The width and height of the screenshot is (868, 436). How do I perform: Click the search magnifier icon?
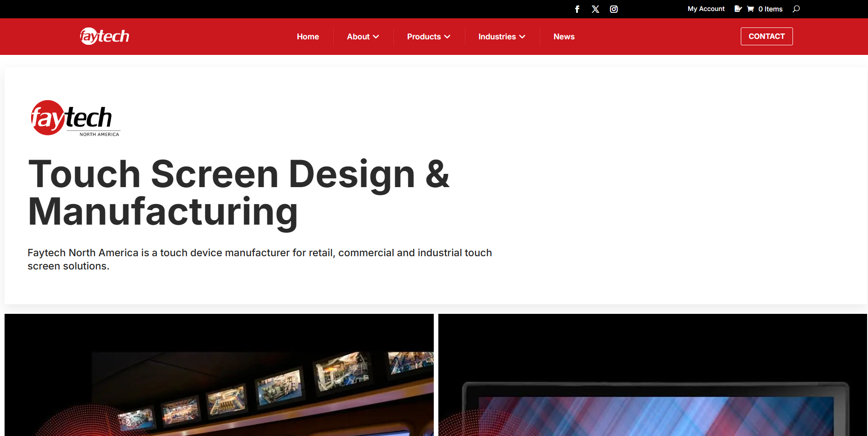point(796,9)
